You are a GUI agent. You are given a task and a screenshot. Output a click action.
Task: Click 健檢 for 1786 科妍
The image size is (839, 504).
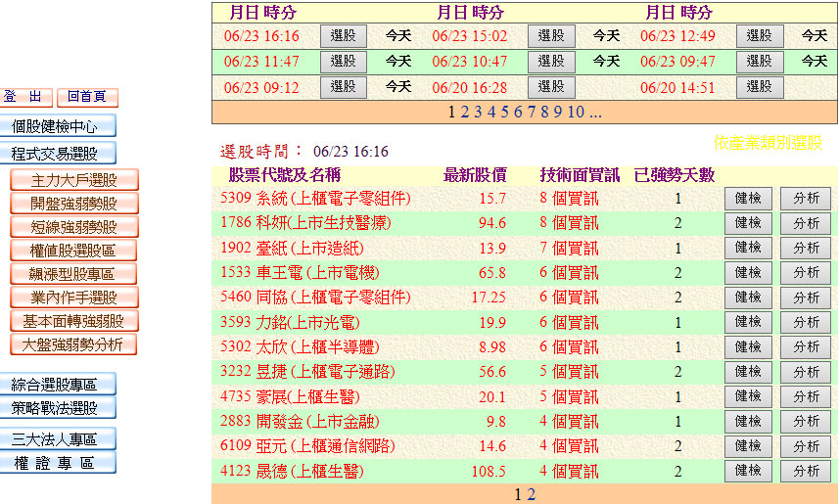[748, 223]
